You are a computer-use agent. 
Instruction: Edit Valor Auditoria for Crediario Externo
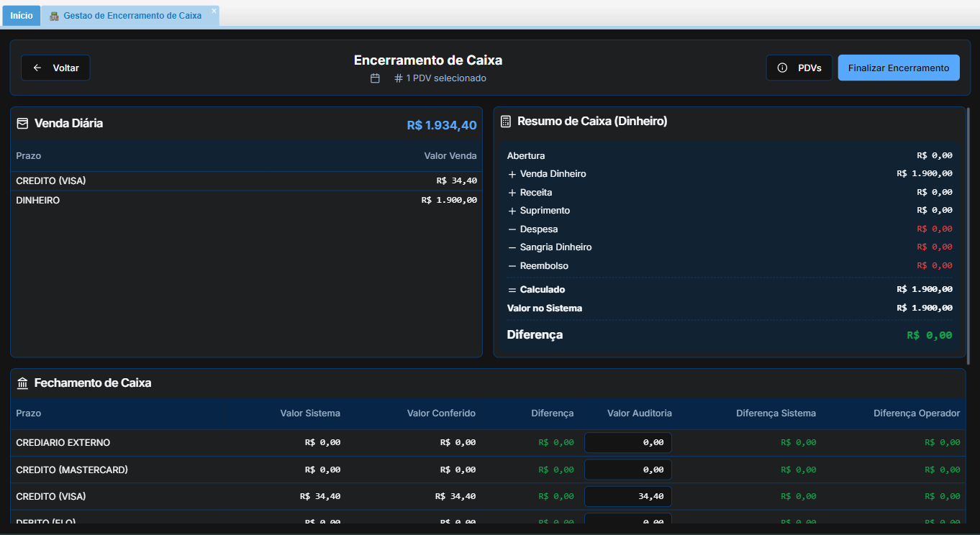[627, 443]
